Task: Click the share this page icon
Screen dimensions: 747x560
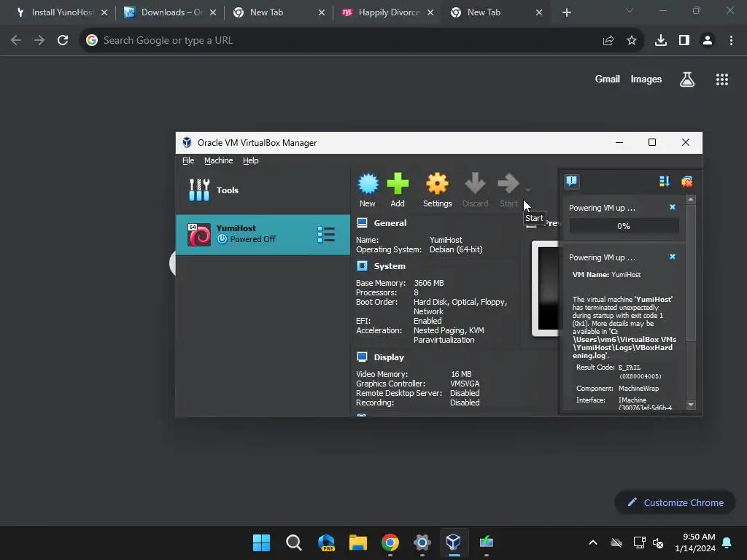Action: (608, 41)
